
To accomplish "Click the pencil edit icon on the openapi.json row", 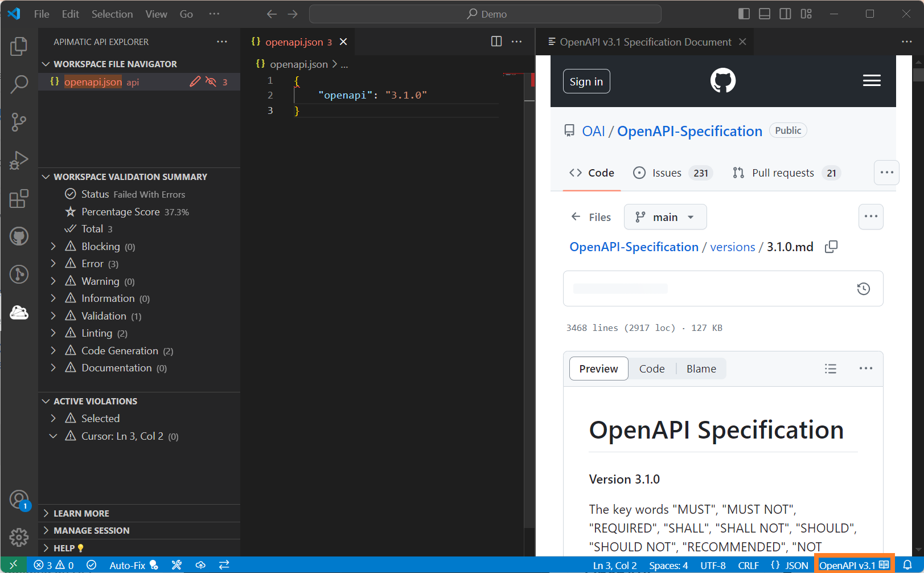I will pos(195,81).
